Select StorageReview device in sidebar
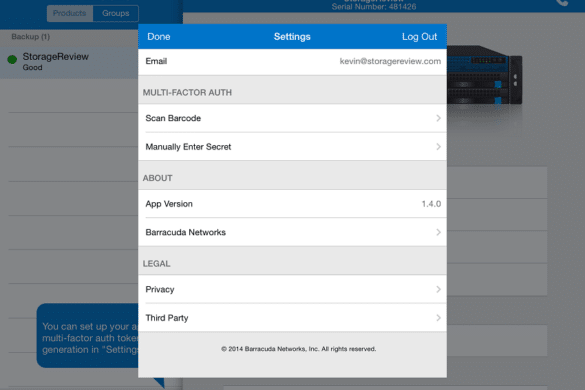 69,62
